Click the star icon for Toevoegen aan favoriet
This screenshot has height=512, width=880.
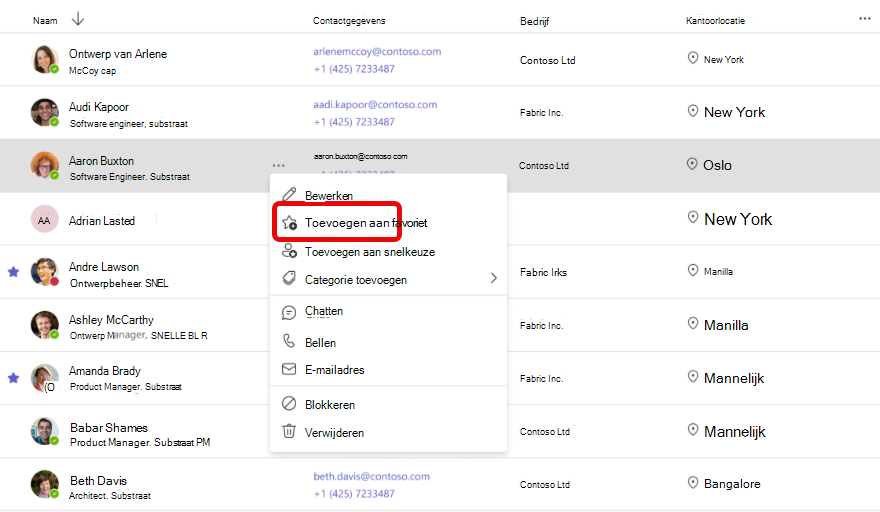click(290, 223)
